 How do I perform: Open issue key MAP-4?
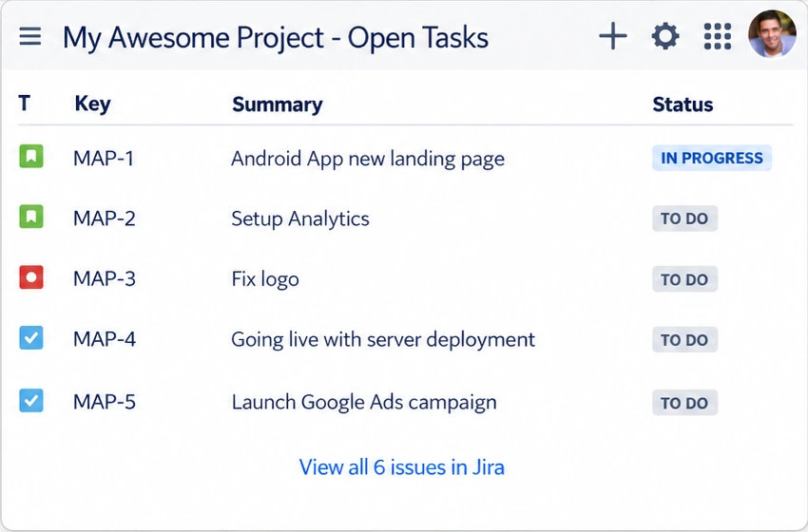click(105, 339)
